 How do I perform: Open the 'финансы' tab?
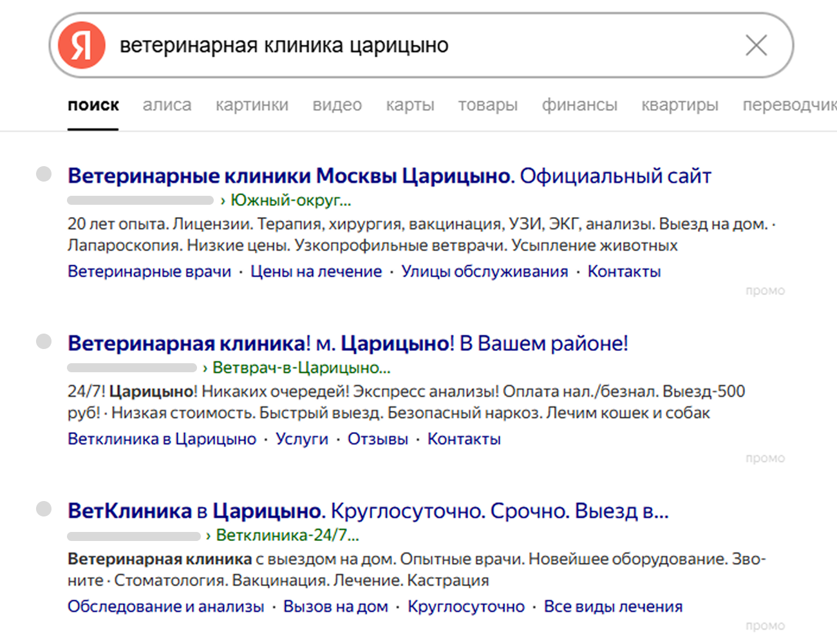tap(579, 105)
